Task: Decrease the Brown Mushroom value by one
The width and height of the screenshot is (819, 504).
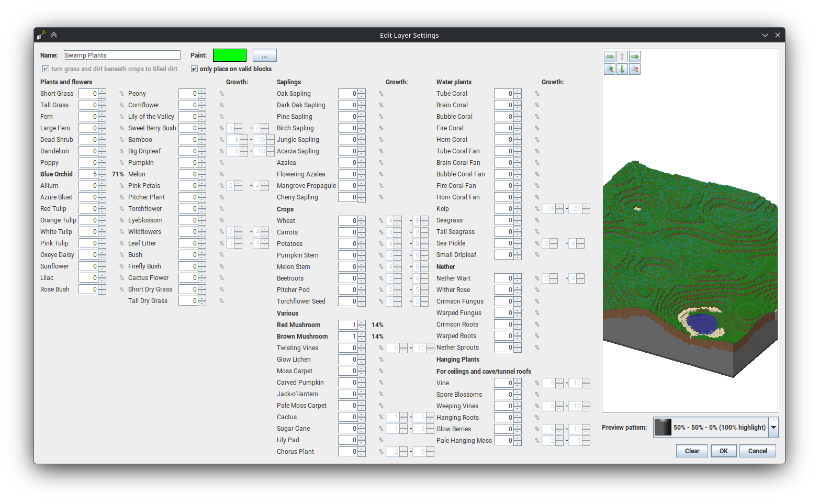Action: (x=362, y=339)
